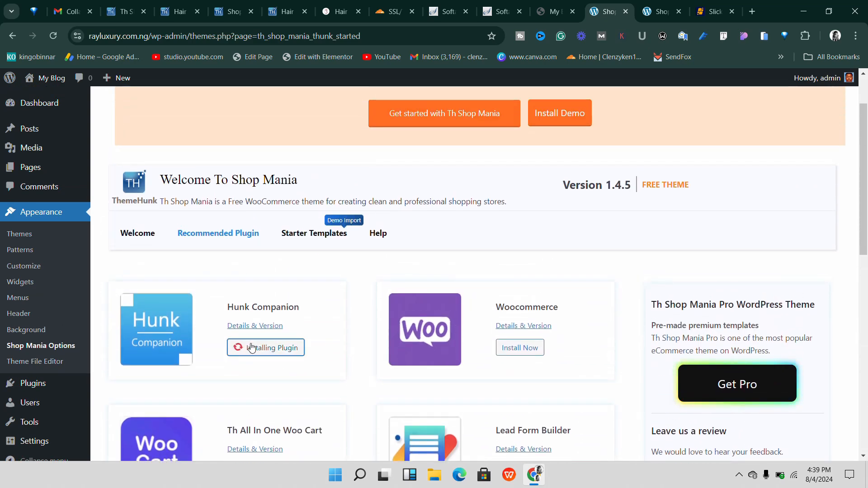Go to Pages in the sidebar
Image resolution: width=868 pixels, height=488 pixels.
(x=30, y=167)
